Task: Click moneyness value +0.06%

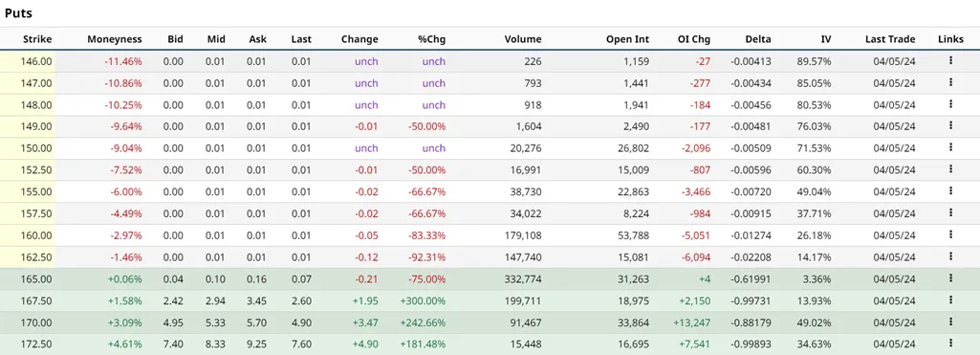Action: click(x=125, y=278)
